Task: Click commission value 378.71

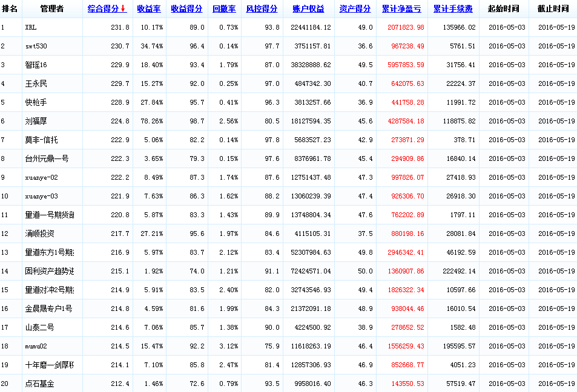Action: [x=464, y=140]
